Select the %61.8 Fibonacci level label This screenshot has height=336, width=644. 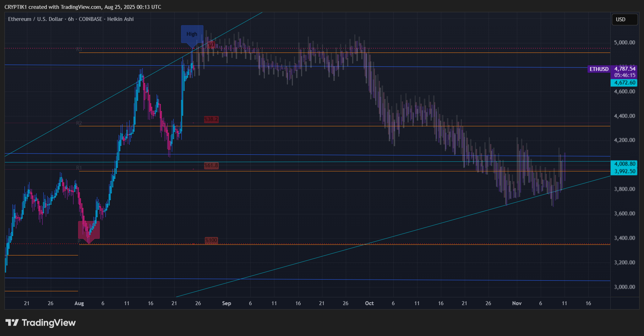(x=211, y=165)
